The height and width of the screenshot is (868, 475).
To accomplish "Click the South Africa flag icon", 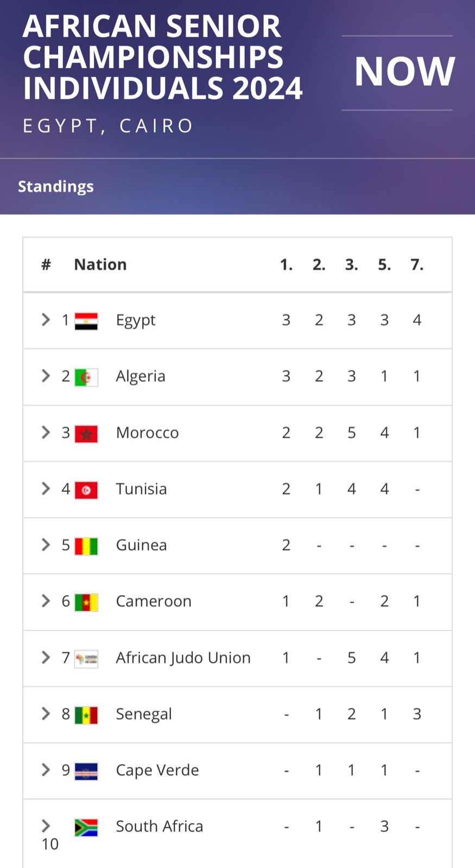I will 86,827.
